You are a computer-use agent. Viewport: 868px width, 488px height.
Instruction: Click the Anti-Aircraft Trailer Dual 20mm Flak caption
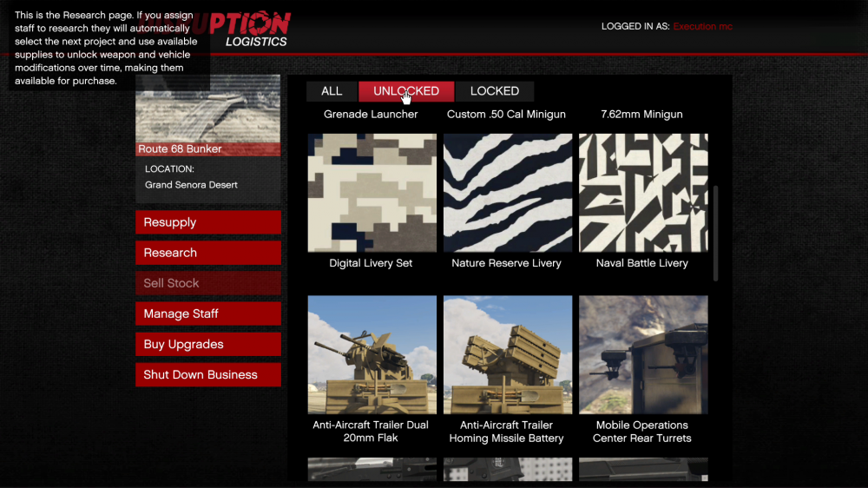tap(371, 432)
